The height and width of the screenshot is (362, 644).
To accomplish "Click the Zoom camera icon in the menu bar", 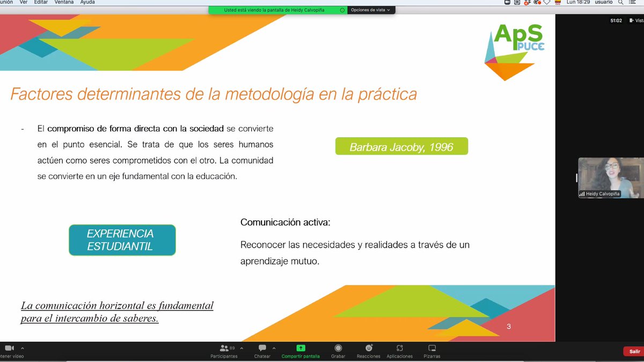I will 508,2.
